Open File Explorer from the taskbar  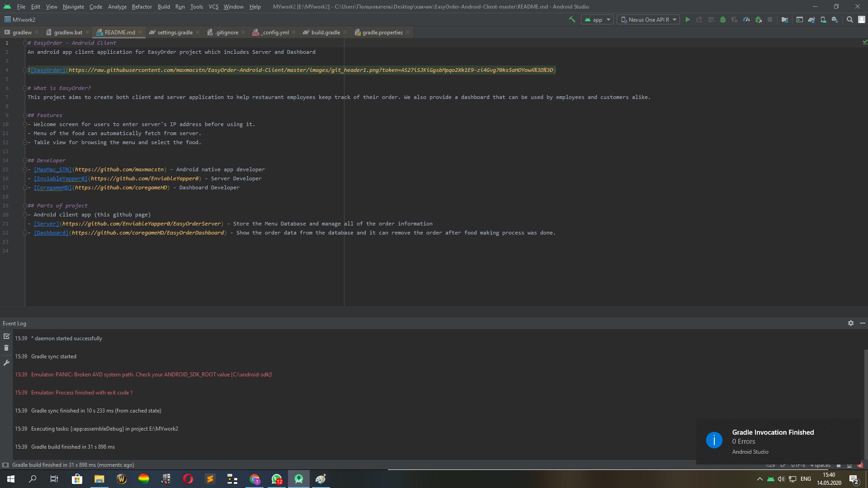[x=99, y=479]
